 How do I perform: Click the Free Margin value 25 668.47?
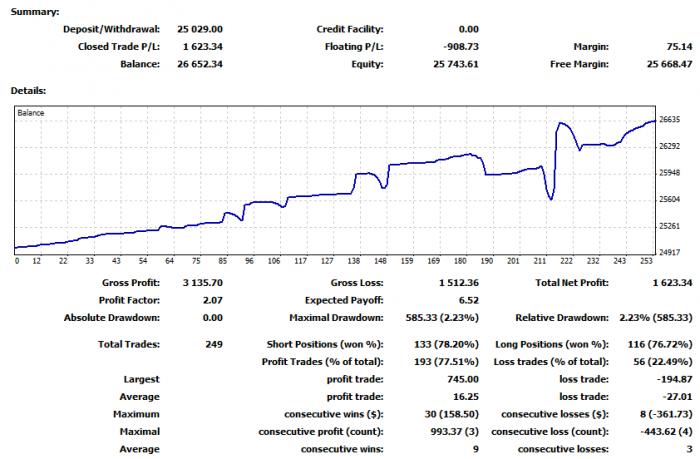[x=669, y=64]
